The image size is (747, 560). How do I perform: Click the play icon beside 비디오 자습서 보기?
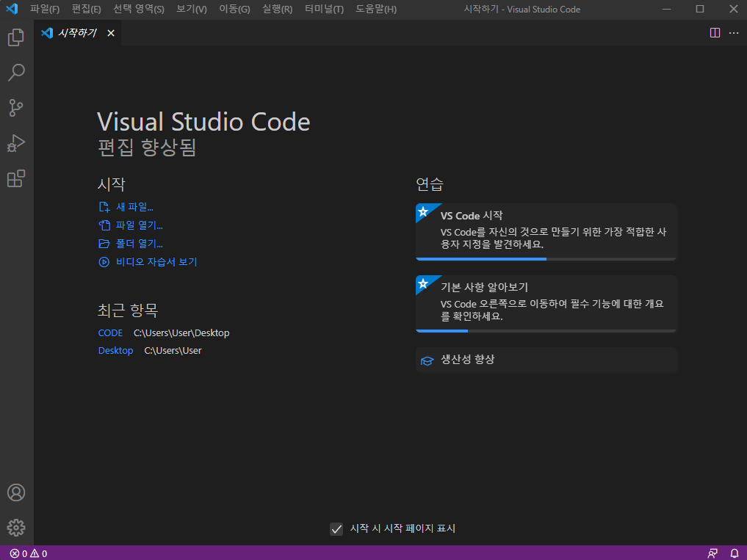coord(104,262)
